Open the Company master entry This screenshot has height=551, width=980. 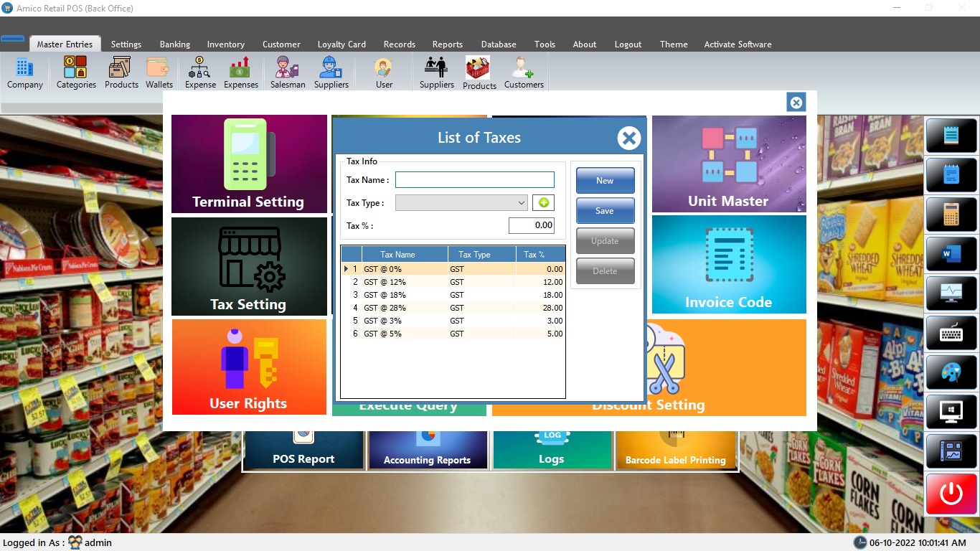coord(25,74)
